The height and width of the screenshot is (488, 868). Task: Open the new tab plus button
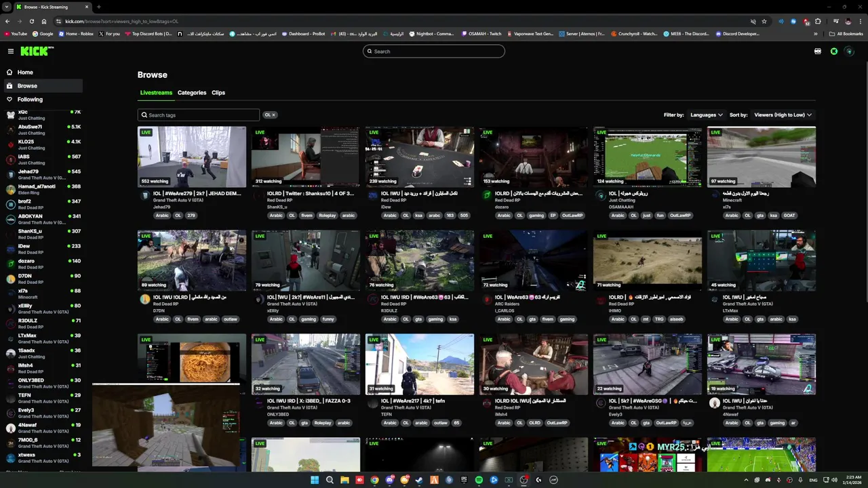pyautogui.click(x=98, y=7)
